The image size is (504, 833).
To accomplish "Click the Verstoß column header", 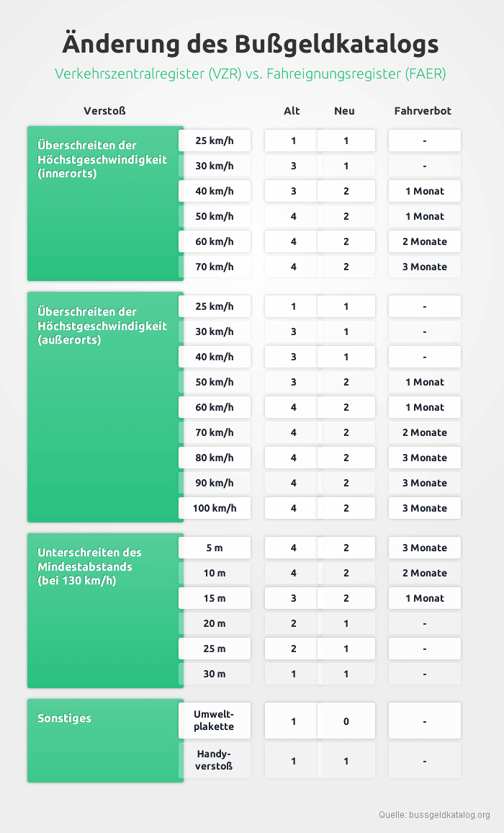I will coord(105,111).
